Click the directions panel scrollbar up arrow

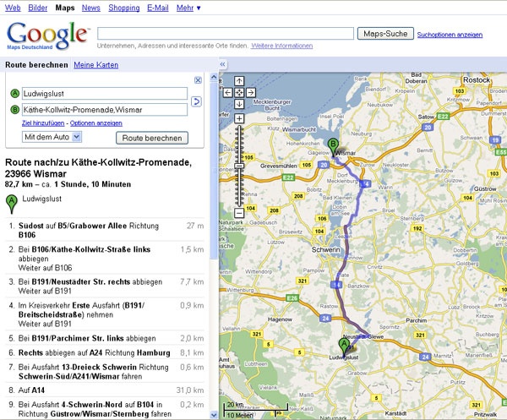(x=214, y=77)
